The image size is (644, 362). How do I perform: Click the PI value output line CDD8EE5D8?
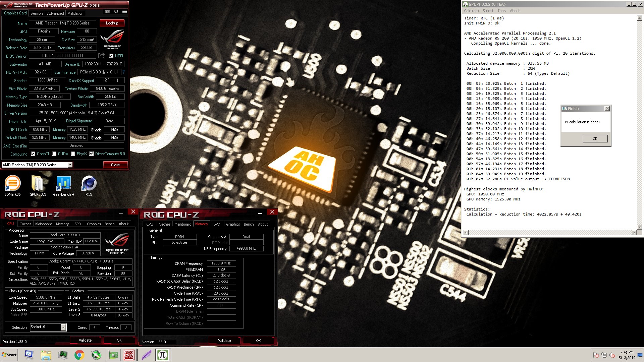click(x=518, y=179)
